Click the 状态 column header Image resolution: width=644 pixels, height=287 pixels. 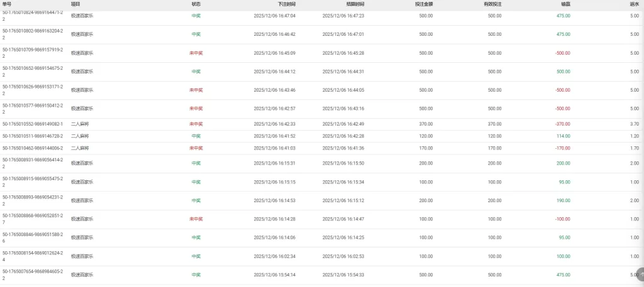[x=196, y=4]
